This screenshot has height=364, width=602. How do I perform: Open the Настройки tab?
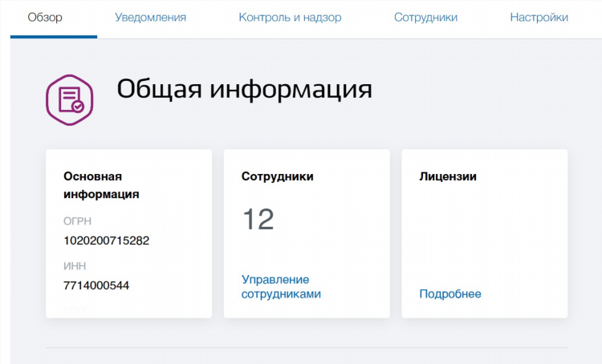[539, 18]
